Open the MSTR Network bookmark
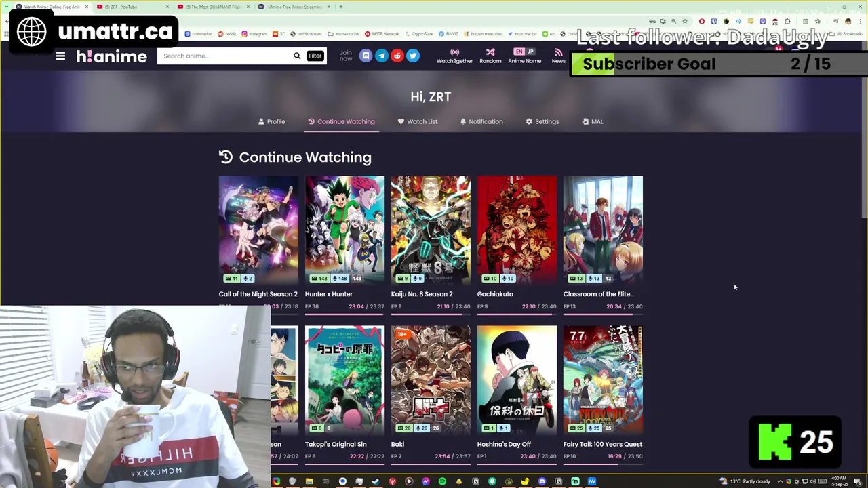Image resolution: width=868 pixels, height=488 pixels. pyautogui.click(x=382, y=34)
